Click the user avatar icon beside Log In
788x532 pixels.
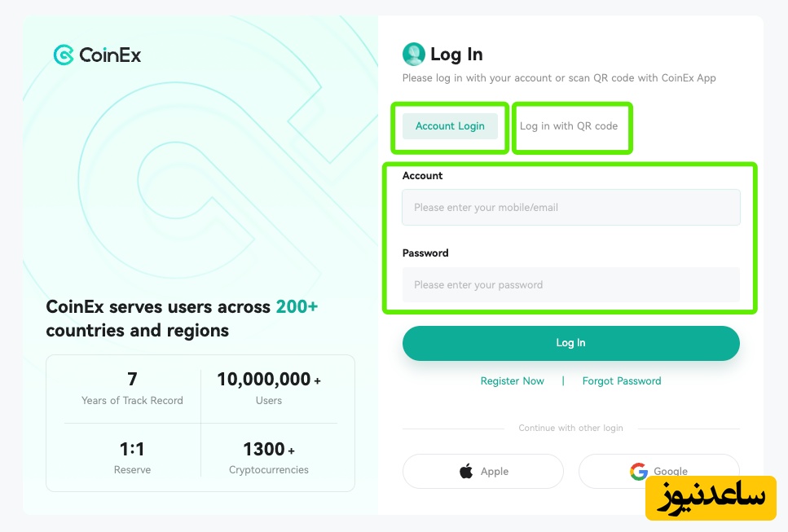(x=413, y=55)
